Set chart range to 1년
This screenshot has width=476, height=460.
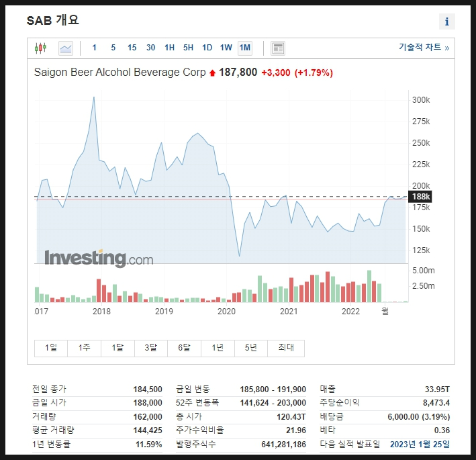click(218, 348)
